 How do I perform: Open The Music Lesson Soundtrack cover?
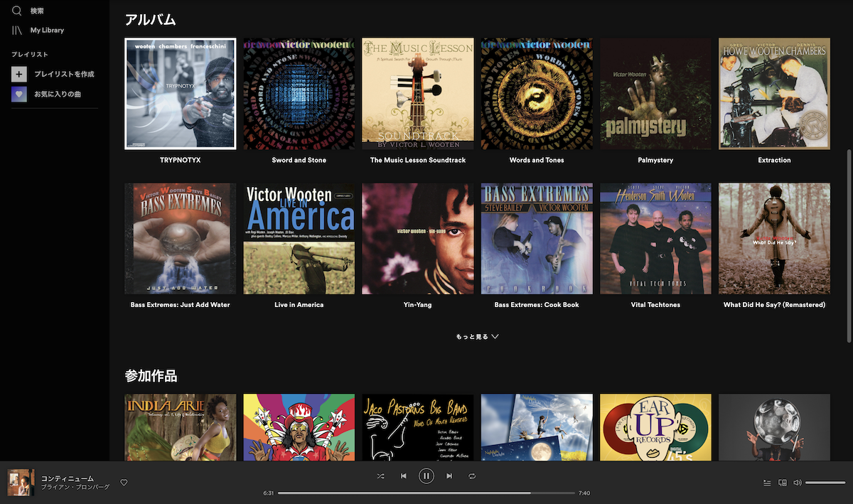pos(417,94)
